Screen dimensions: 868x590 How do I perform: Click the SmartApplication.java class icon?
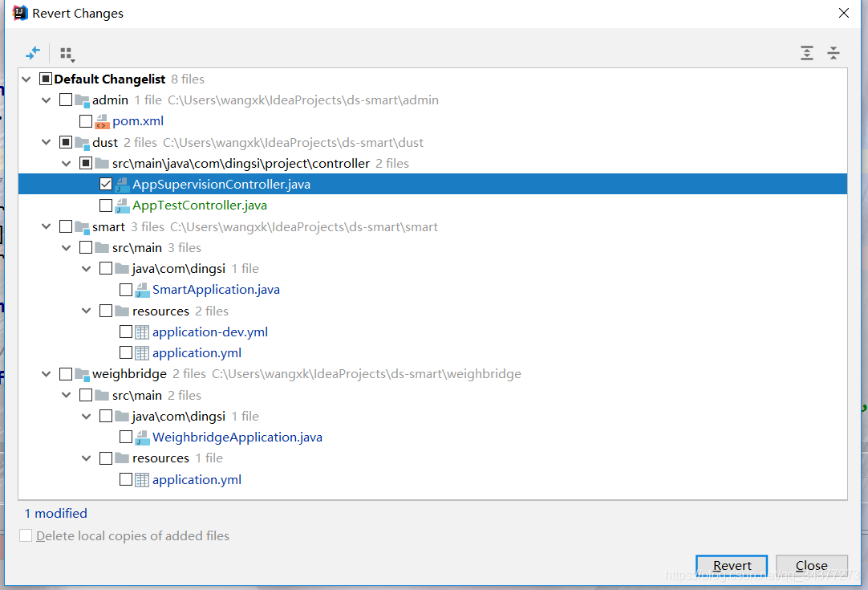tap(142, 290)
